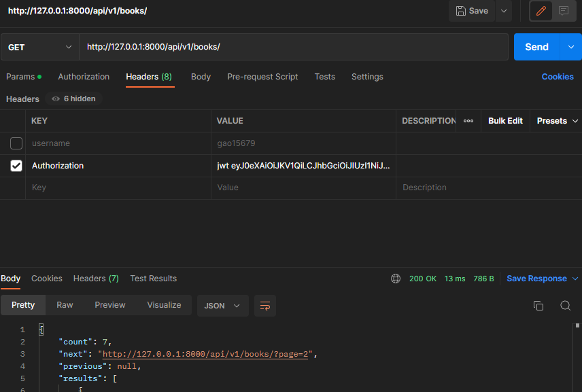Click the request URL input field
The height and width of the screenshot is (392, 582).
point(293,47)
